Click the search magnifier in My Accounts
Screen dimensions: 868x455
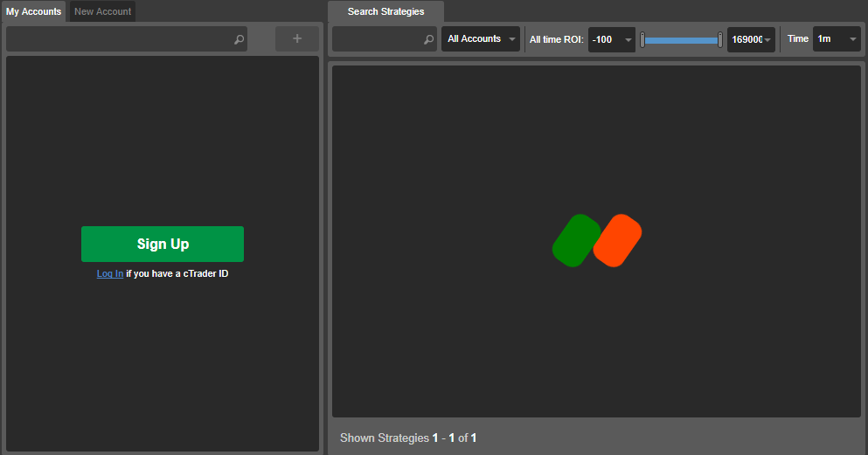click(x=239, y=39)
